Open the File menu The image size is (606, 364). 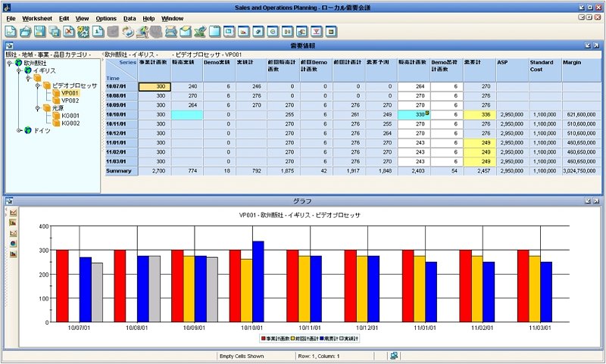click(x=11, y=18)
